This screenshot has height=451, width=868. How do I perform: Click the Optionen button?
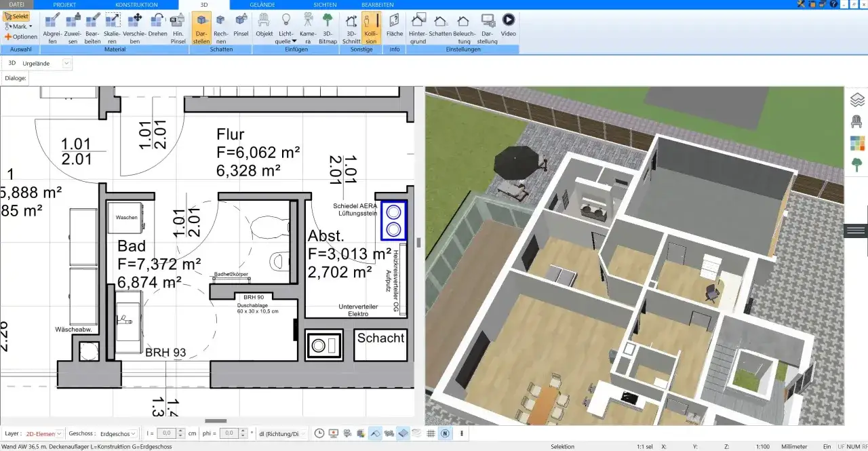[21, 37]
